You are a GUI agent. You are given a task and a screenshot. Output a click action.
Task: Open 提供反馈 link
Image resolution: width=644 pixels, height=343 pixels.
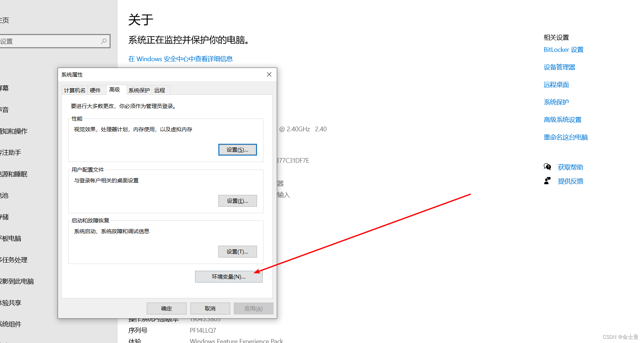coord(571,181)
